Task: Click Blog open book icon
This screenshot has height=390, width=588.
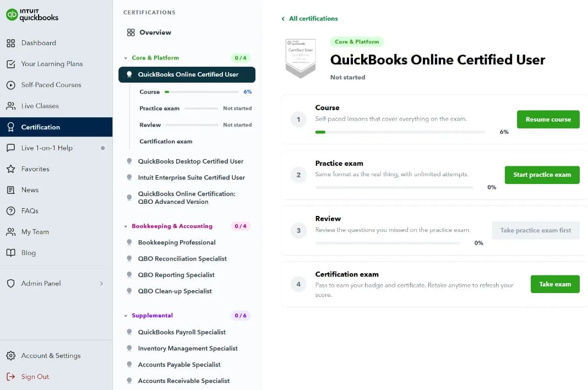Action: (11, 253)
